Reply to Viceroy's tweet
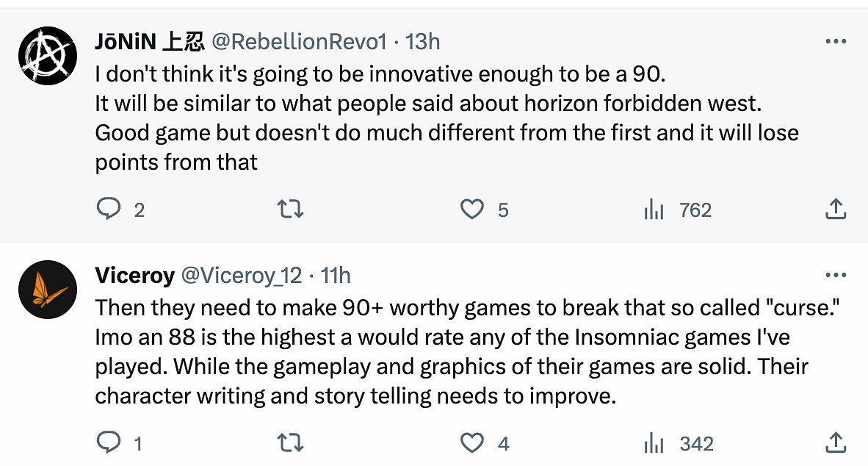This screenshot has width=868, height=466. click(x=109, y=443)
